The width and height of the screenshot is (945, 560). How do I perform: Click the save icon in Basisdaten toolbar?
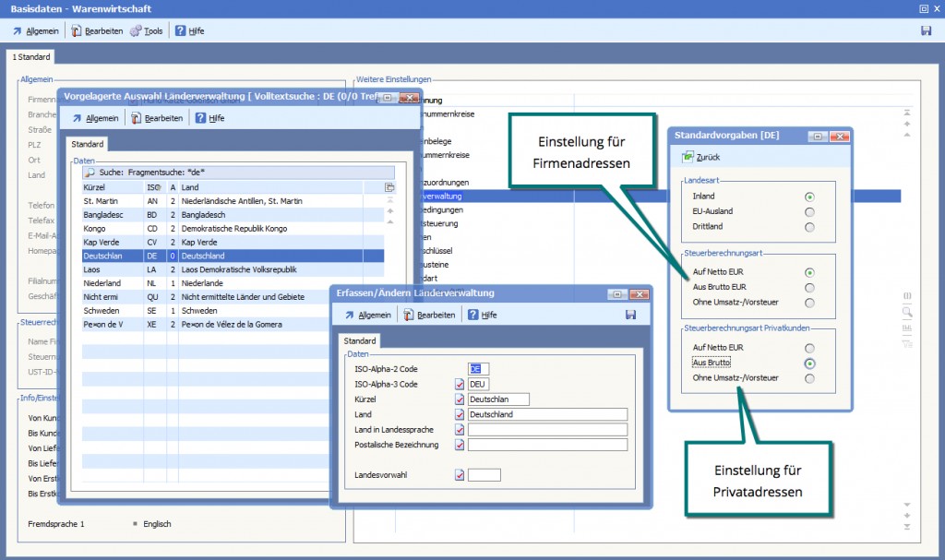(926, 31)
